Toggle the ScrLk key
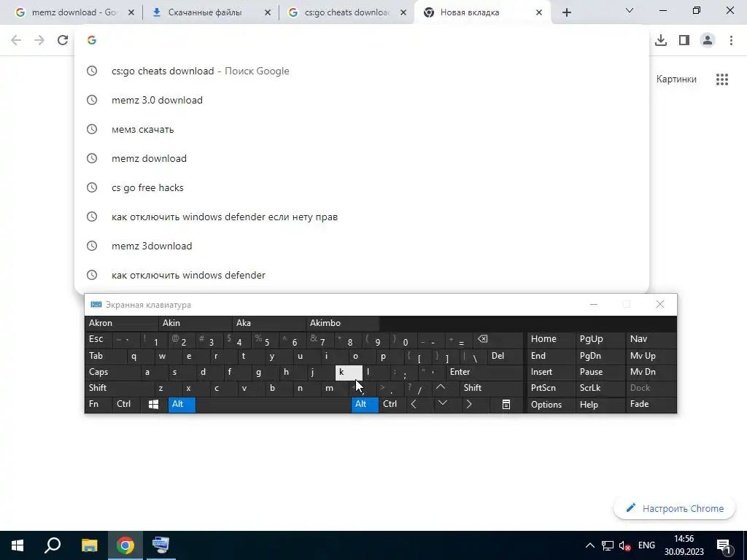This screenshot has width=747, height=560. [600, 388]
